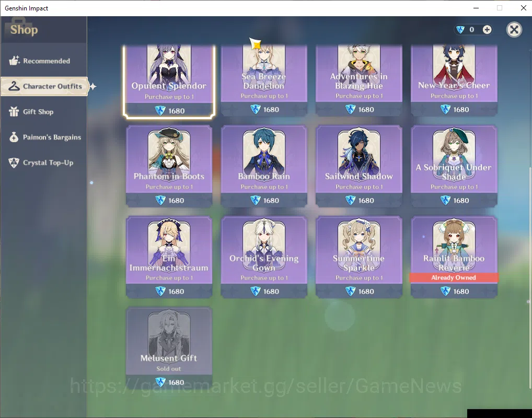Go to Paimon's Bargains tab

44,137
